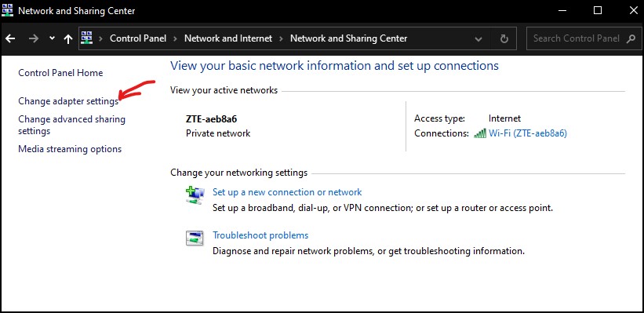Go back using the back arrow
The width and height of the screenshot is (644, 313).
click(x=10, y=38)
